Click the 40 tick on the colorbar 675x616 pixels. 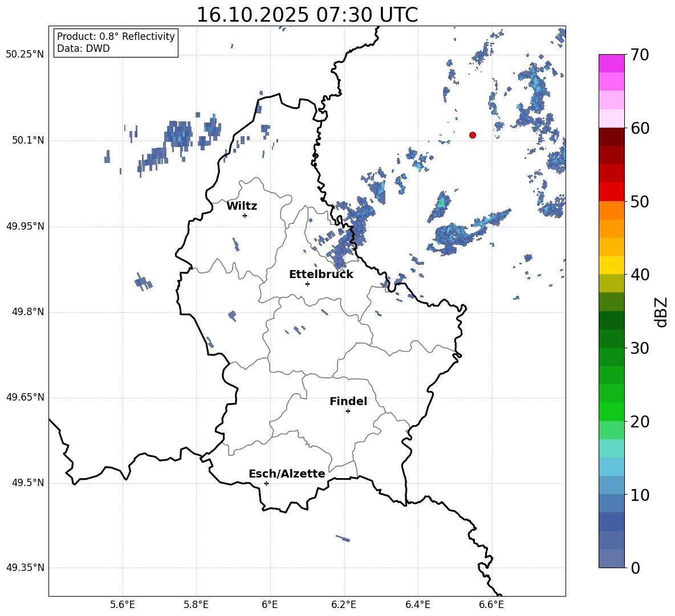tap(639, 275)
